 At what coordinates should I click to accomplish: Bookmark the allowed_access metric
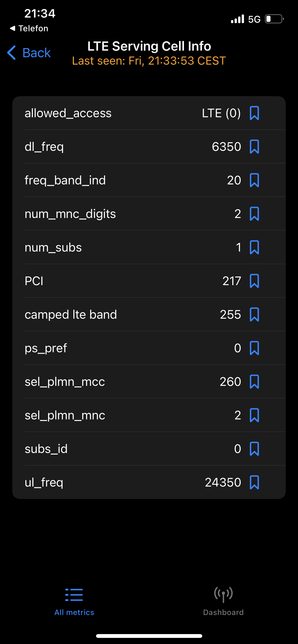(254, 113)
